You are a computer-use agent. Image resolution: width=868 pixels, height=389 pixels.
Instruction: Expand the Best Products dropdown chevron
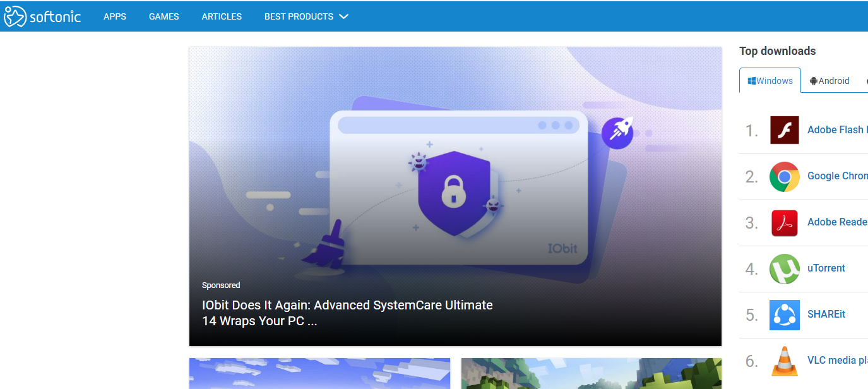coord(343,17)
